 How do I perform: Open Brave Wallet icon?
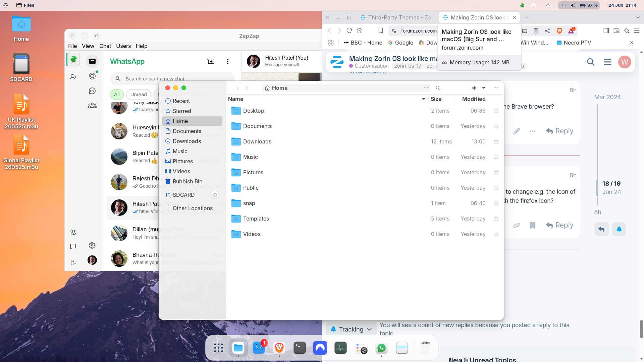coord(616,31)
